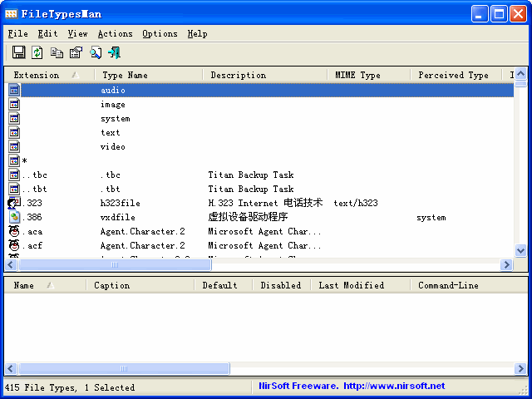This screenshot has width=532, height=399.
Task: Open Properties via toolbar icon
Action: [76, 52]
